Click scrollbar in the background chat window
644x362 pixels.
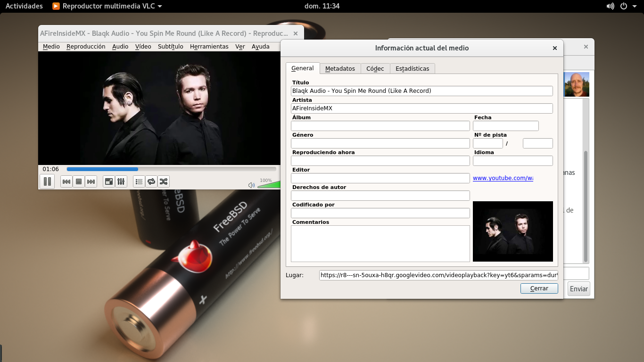pos(586,206)
